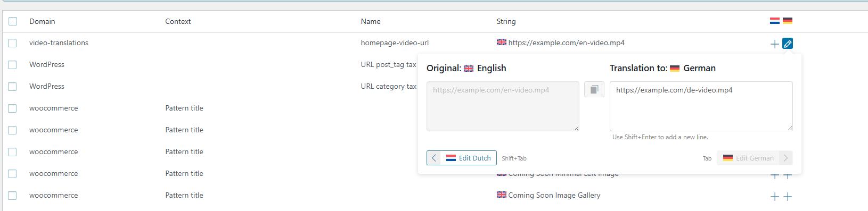This screenshot has height=211, width=868.
Task: Copy original string with the copy icon
Action: pyautogui.click(x=594, y=89)
